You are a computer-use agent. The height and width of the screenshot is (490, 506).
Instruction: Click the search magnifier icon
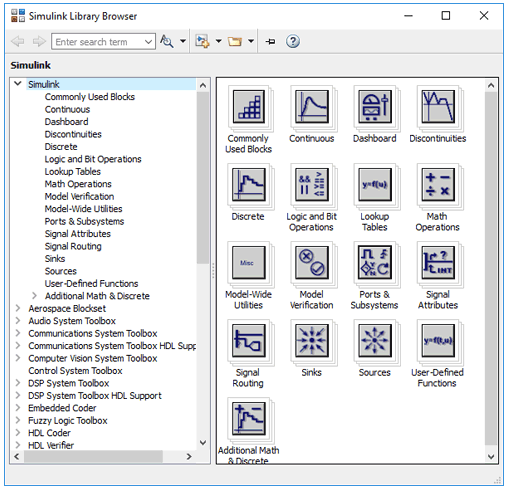pyautogui.click(x=167, y=41)
